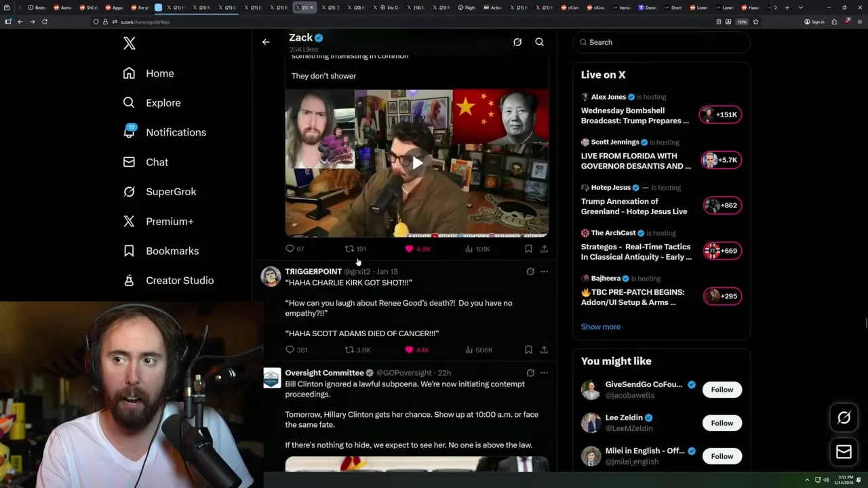Open Chat in sidebar
This screenshot has height=488, width=868.
click(145, 162)
